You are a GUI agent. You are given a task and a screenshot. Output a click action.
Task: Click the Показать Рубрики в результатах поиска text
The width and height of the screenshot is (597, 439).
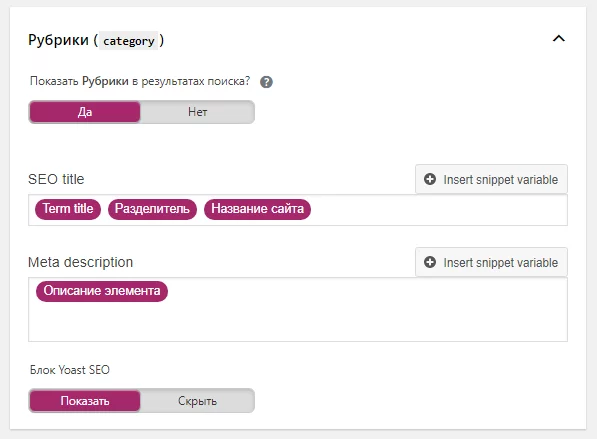click(x=140, y=81)
